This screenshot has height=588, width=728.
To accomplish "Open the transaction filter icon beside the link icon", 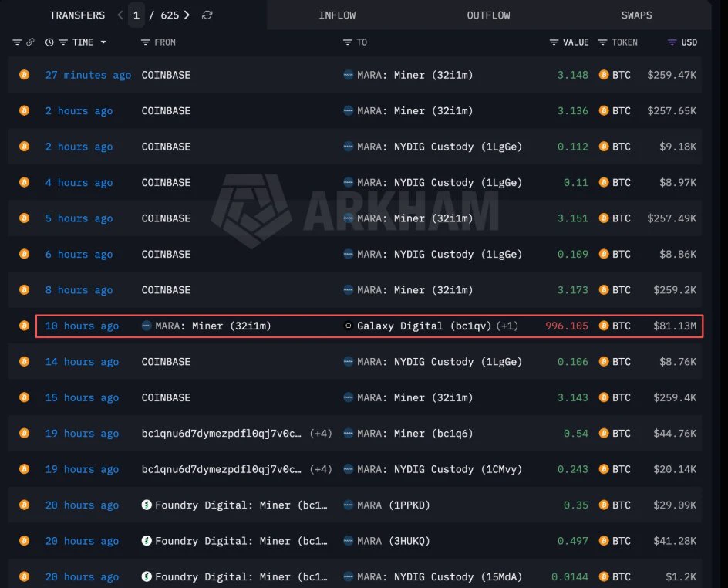I will pos(17,42).
